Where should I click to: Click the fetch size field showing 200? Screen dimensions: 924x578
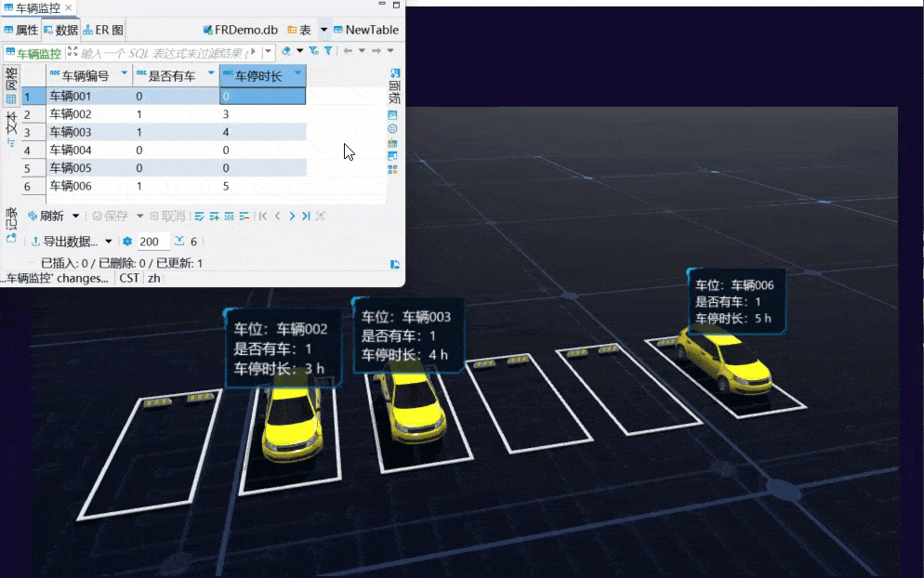click(x=150, y=242)
